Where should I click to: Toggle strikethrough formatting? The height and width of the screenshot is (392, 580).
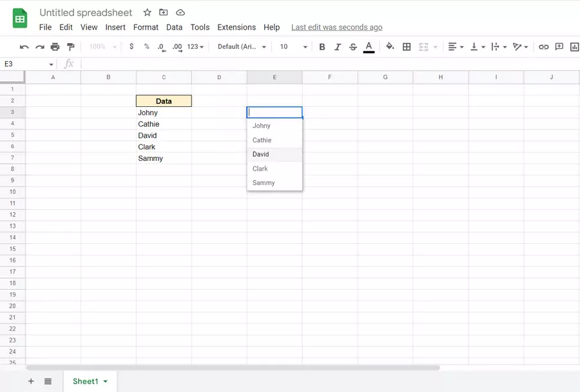353,47
